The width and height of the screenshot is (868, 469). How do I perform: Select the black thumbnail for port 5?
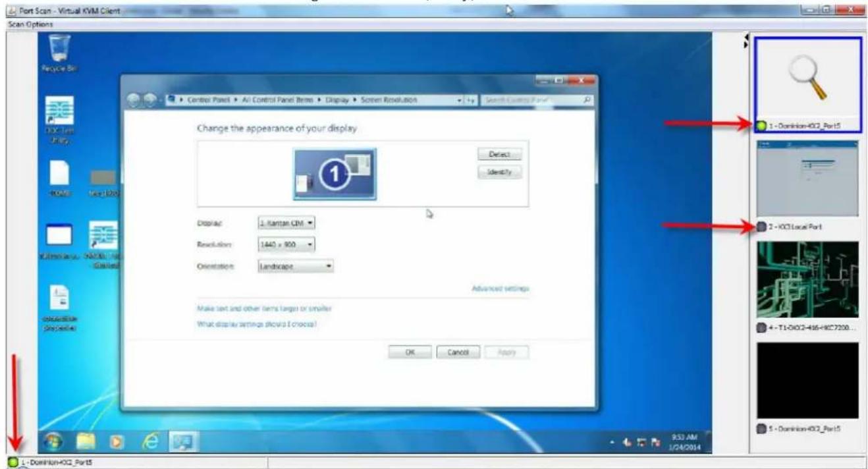click(x=807, y=380)
